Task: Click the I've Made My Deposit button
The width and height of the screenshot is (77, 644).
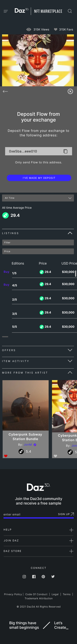Action: tap(39, 178)
